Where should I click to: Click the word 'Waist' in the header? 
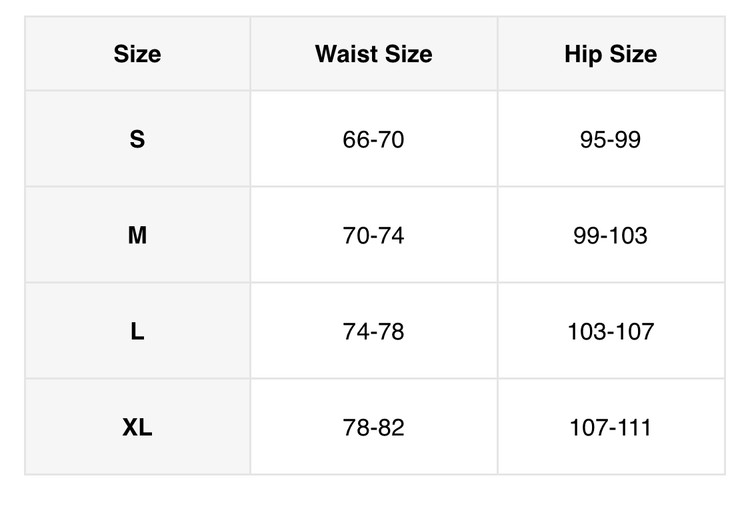(x=346, y=54)
